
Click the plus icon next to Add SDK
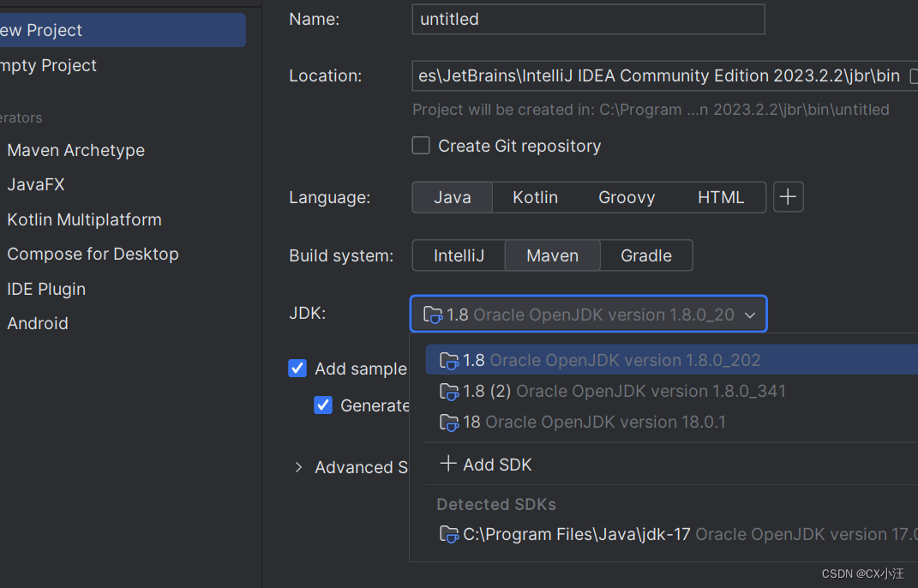[x=448, y=464]
